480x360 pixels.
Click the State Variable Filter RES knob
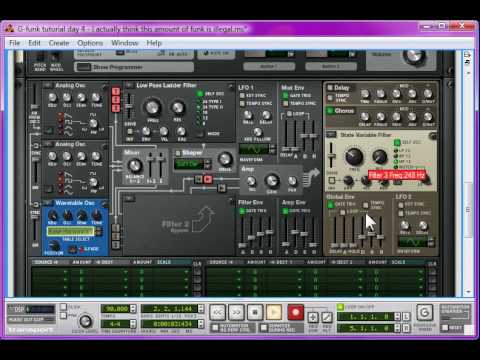379,156
